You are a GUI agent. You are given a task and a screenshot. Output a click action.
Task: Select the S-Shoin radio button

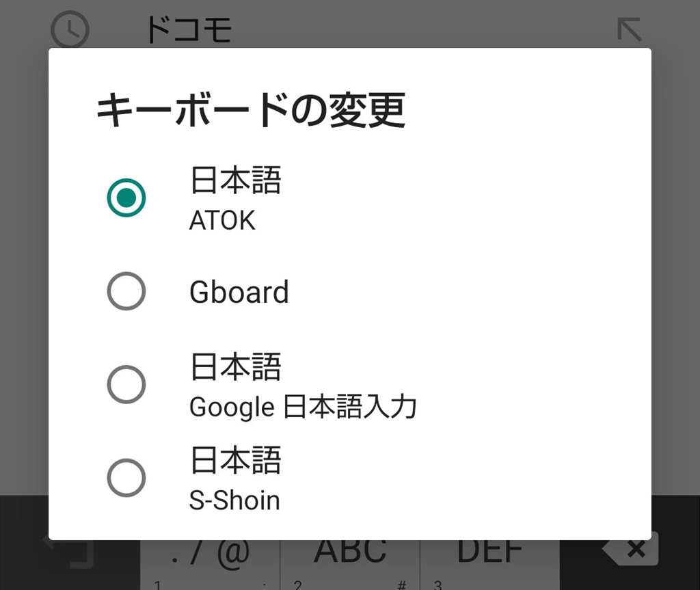pyautogui.click(x=126, y=477)
